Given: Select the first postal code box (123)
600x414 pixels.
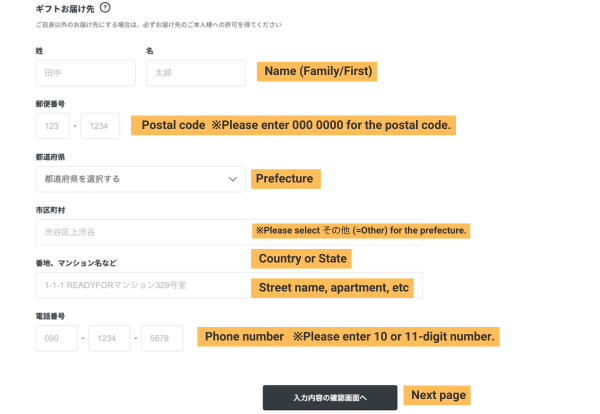Looking at the screenshot, I should [52, 126].
